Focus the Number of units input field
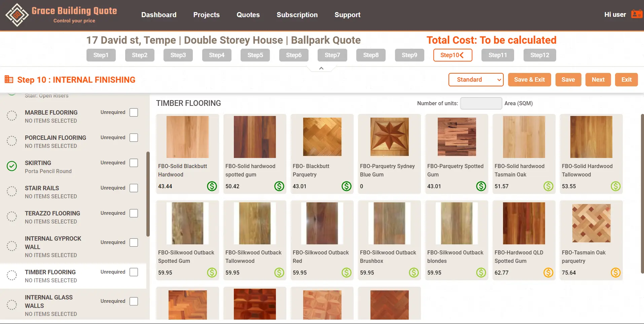The height and width of the screenshot is (324, 644). (481, 104)
